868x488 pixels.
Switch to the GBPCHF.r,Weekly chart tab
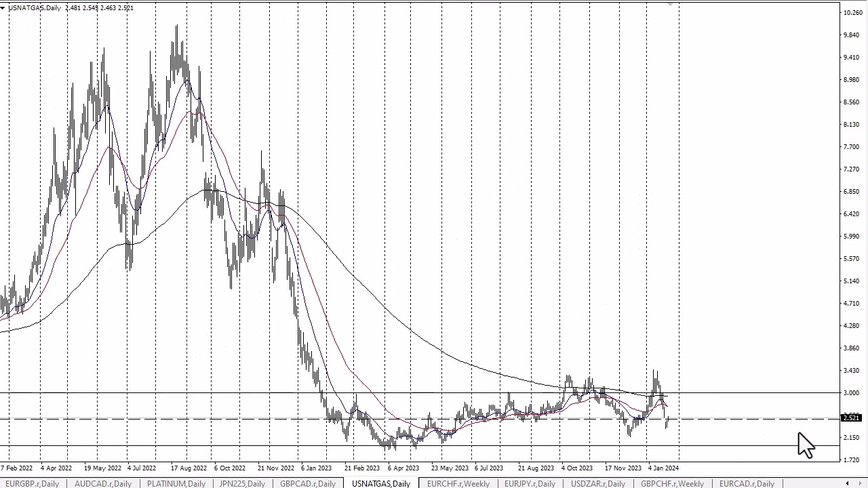(672, 483)
